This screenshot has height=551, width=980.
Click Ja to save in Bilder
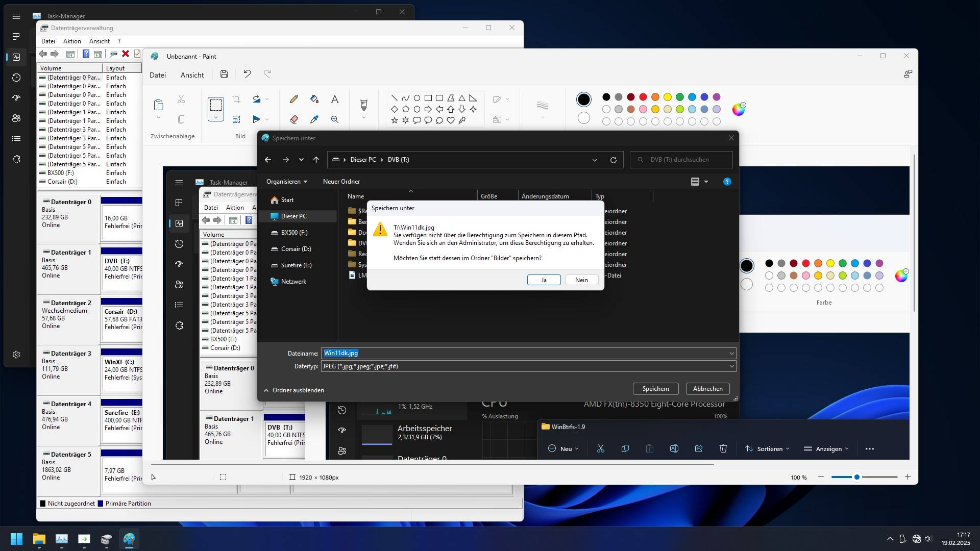pos(544,280)
